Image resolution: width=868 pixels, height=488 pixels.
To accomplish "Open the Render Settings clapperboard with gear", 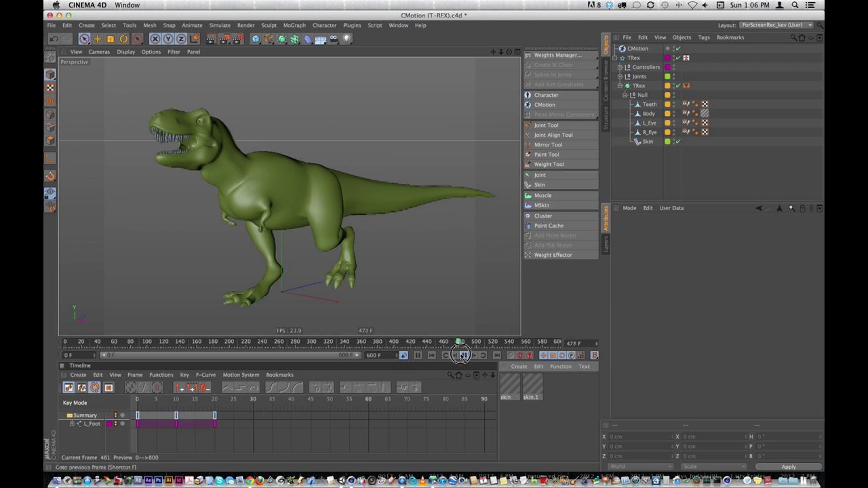I will 238,39.
